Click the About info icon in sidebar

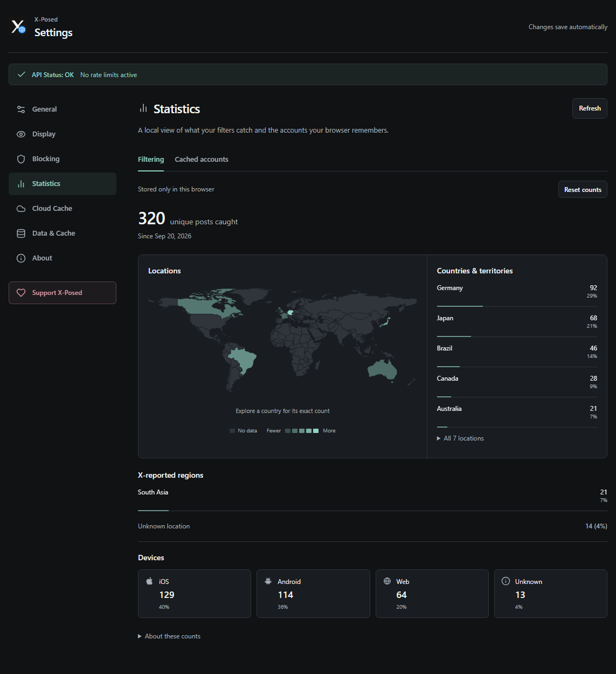[21, 258]
